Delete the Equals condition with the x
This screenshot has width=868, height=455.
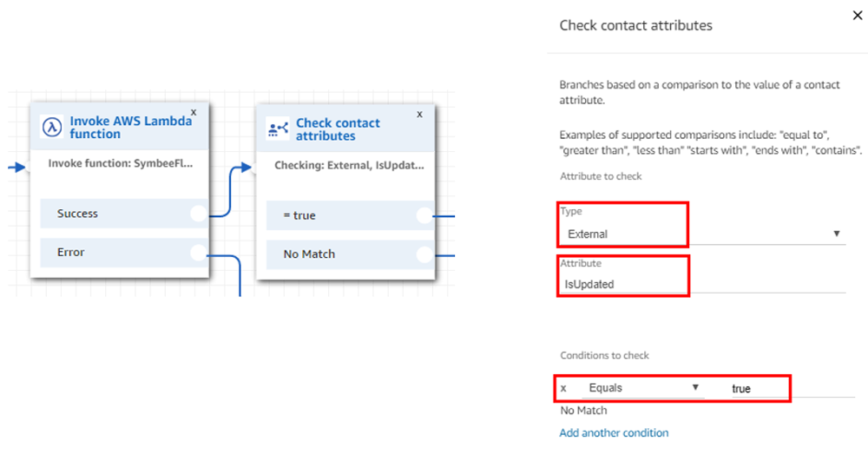pyautogui.click(x=563, y=388)
